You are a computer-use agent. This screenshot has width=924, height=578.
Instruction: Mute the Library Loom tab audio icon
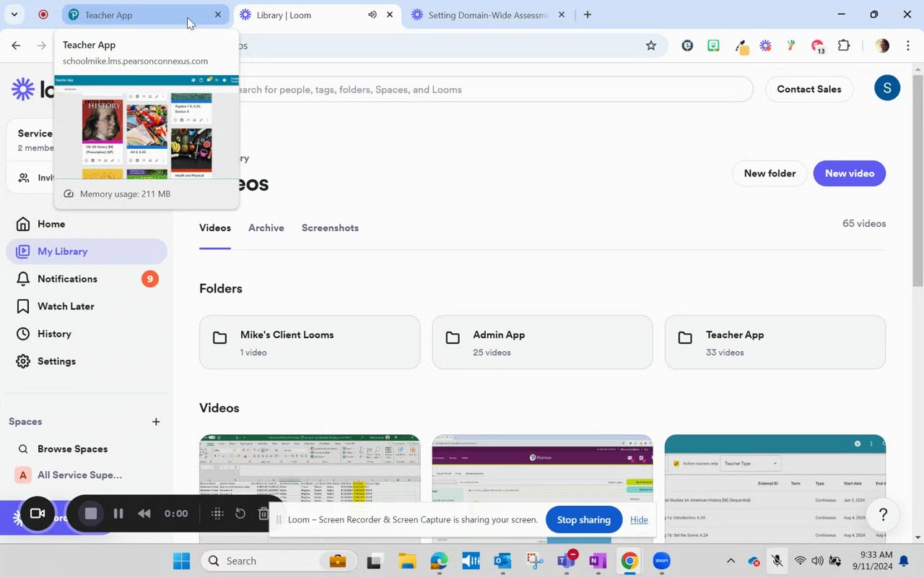click(372, 14)
